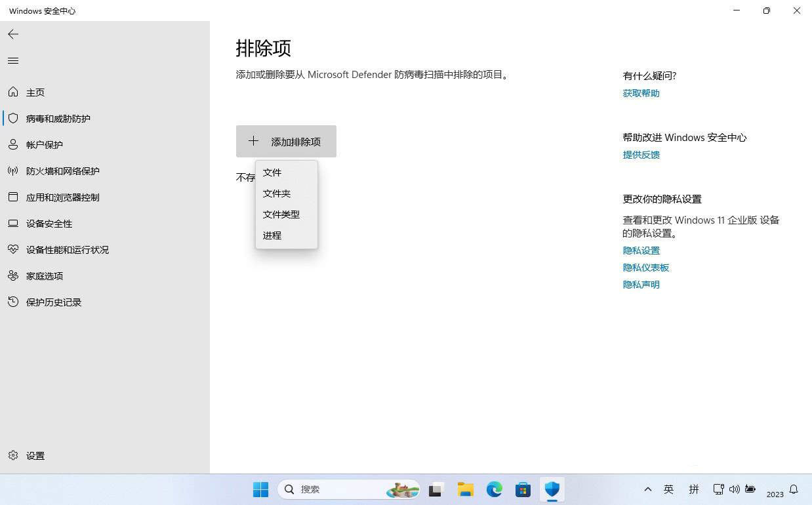The height and width of the screenshot is (505, 812).
Task: Click the taskbar 搜索 search box
Action: pos(341,489)
